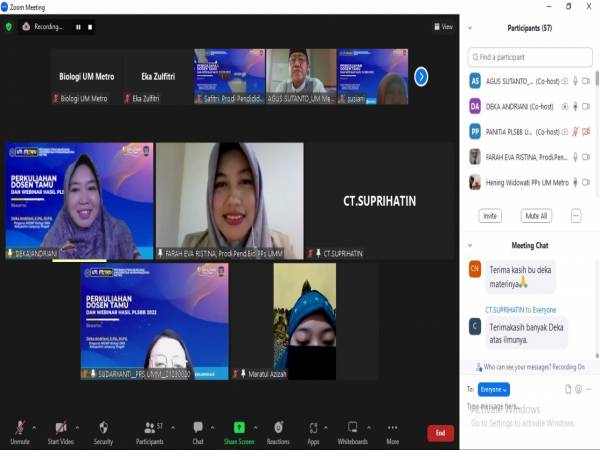Viewport: 600px width, 450px height.
Task: Unmute the microphone
Action: [19, 430]
